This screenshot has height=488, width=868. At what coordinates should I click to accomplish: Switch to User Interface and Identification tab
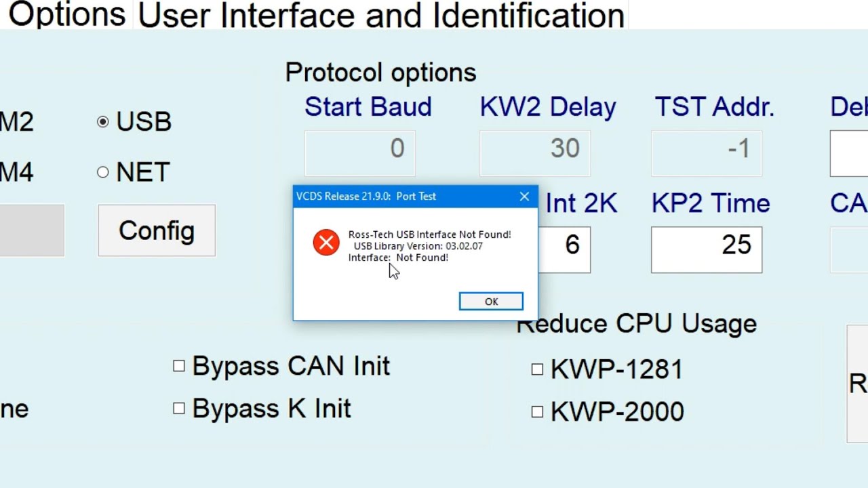(380, 14)
